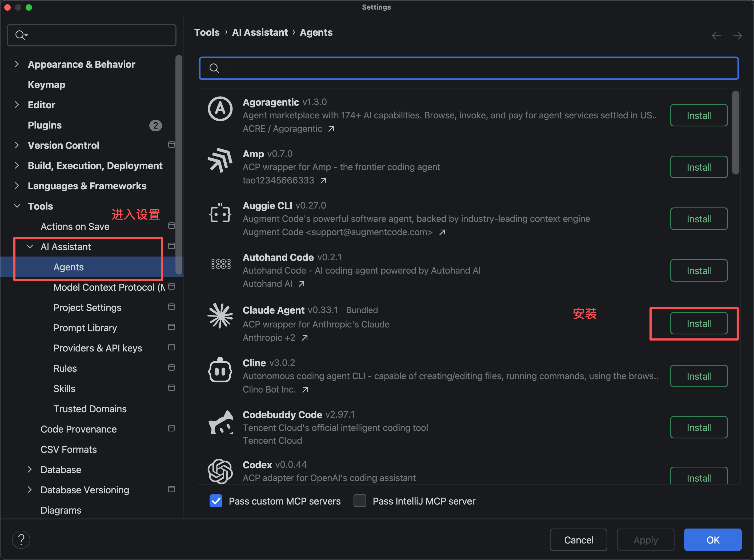Click the help question mark icon
This screenshot has height=560, width=754.
[x=21, y=540]
